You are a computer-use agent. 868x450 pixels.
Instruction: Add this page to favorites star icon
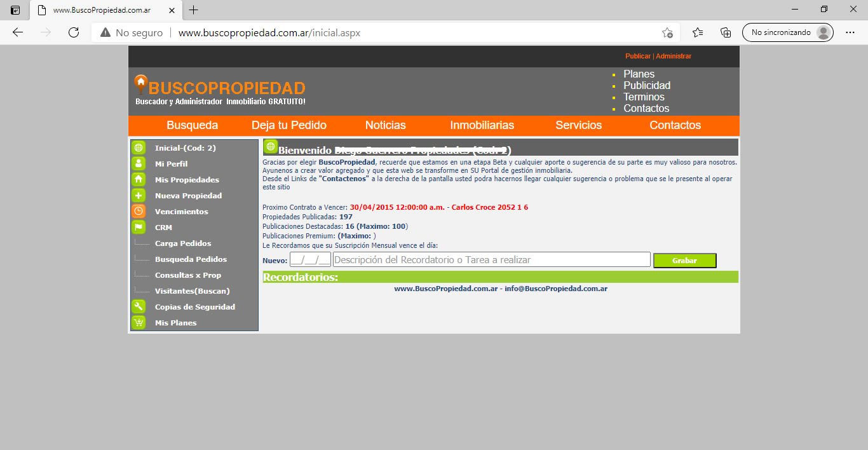(667, 32)
